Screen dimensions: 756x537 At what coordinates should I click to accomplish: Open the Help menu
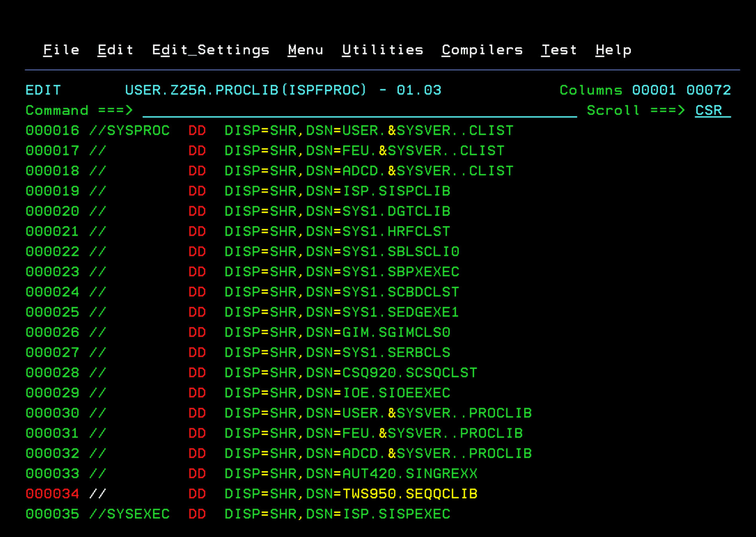[613, 50]
